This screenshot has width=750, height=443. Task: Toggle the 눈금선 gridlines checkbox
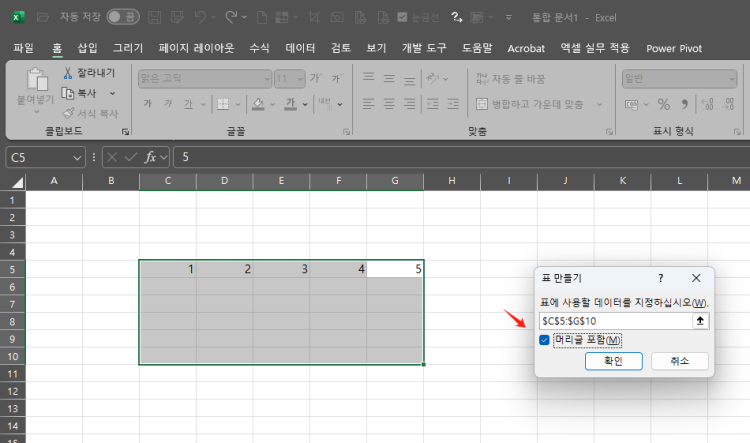pos(402,17)
